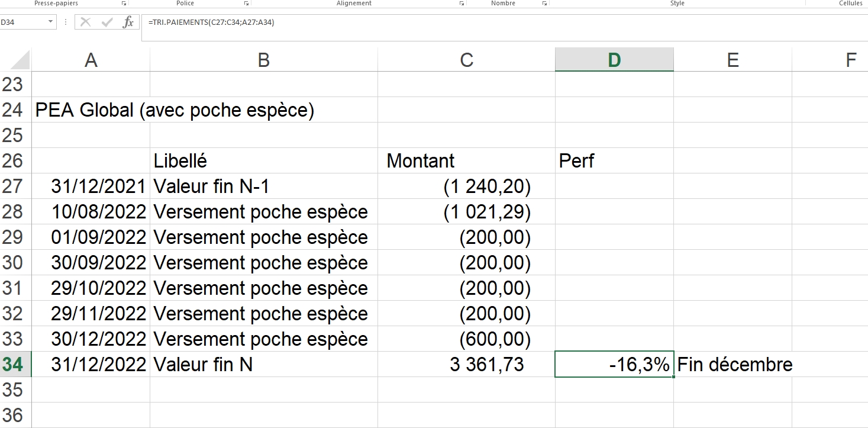Viewport: 868px width, 428px height.
Task: Click cell containing 3 361,73 amount
Action: tap(466, 365)
